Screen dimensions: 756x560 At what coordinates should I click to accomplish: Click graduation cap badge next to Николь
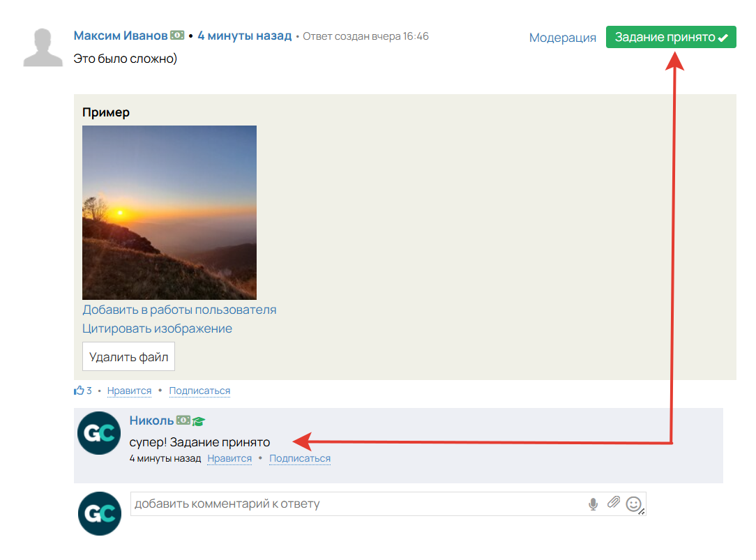198,421
